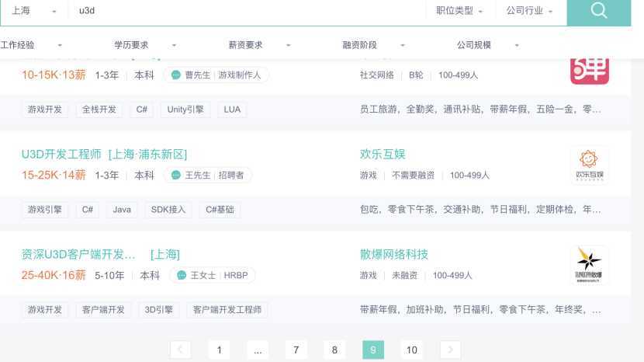Visit the 散爆网络科技 company page
The width and height of the screenshot is (644, 362).
coord(394,254)
